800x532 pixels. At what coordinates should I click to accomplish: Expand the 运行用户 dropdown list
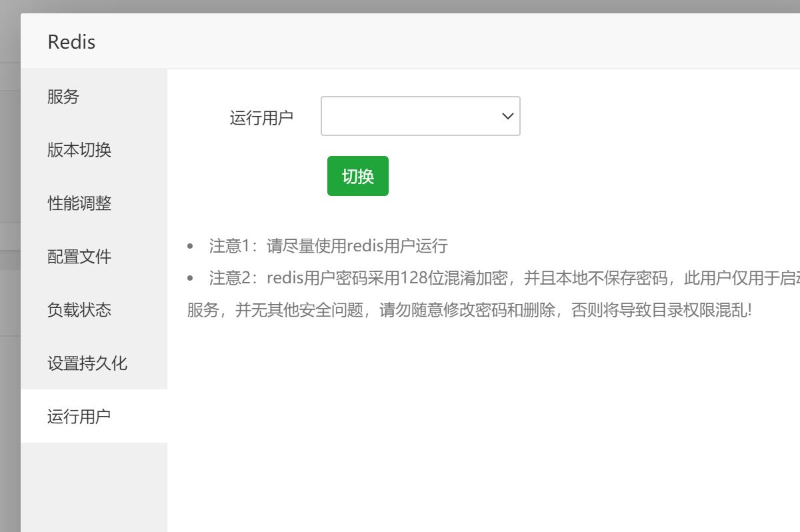tap(421, 116)
